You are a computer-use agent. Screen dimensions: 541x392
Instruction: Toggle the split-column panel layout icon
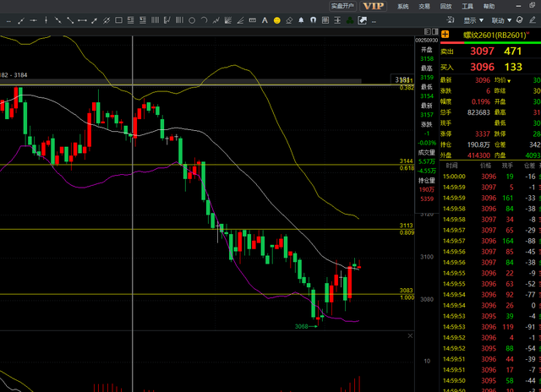tap(434, 32)
